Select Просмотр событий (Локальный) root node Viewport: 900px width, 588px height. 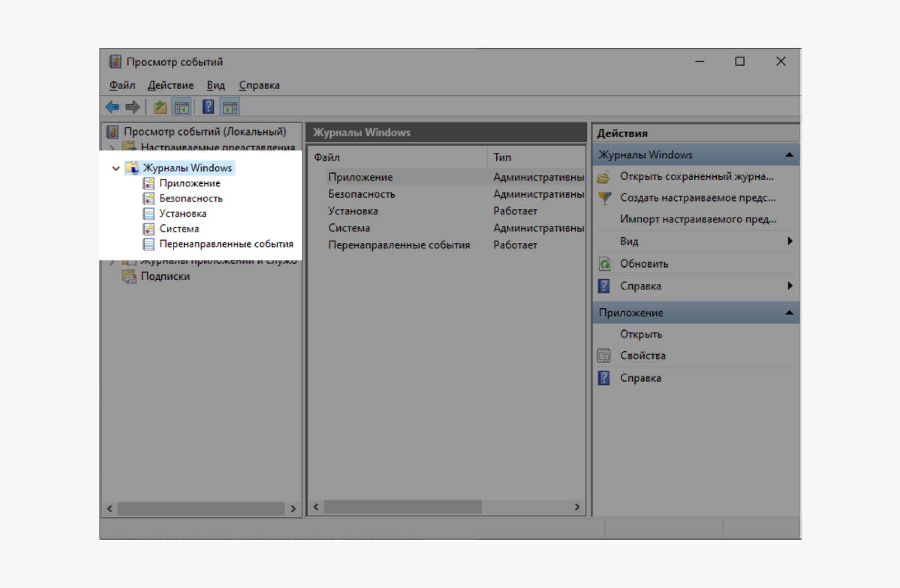(205, 132)
